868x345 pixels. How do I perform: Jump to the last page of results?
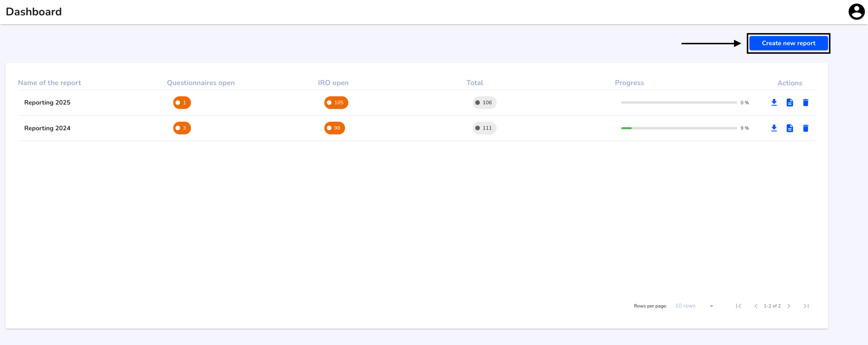(x=806, y=306)
